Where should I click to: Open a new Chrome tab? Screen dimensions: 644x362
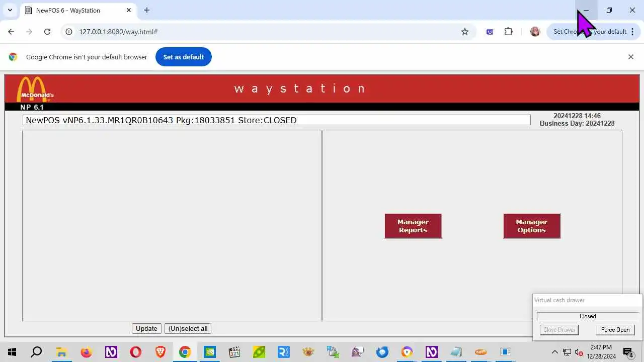[x=146, y=10]
